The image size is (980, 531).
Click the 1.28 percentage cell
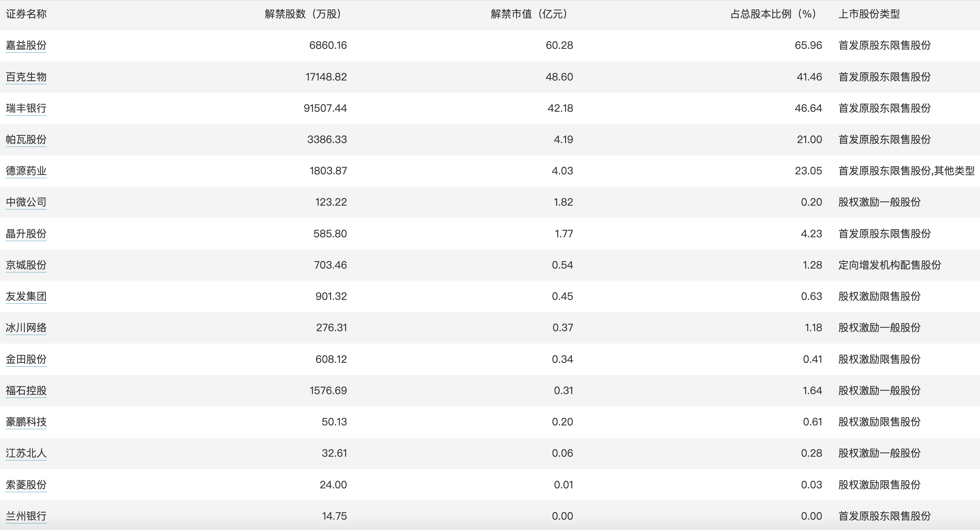(812, 265)
